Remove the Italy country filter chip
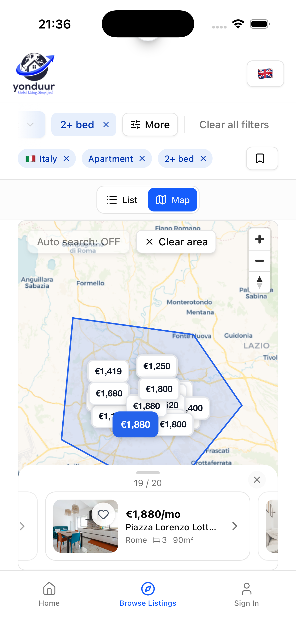This screenshot has height=644, width=296. [66, 158]
